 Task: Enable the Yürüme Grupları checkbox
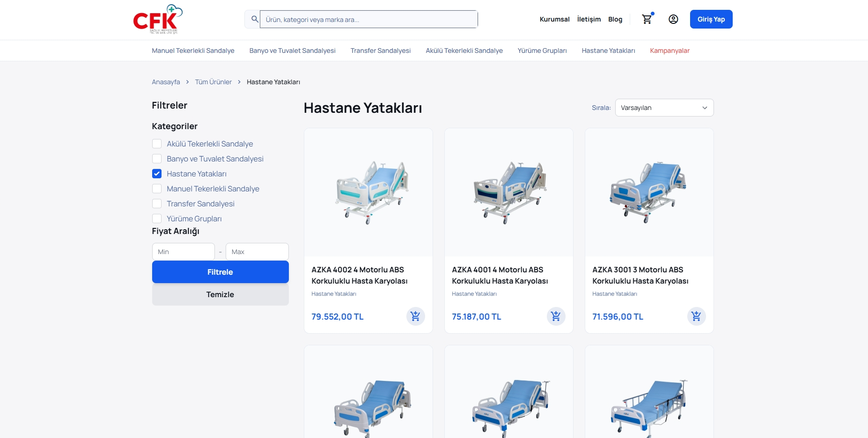click(157, 219)
